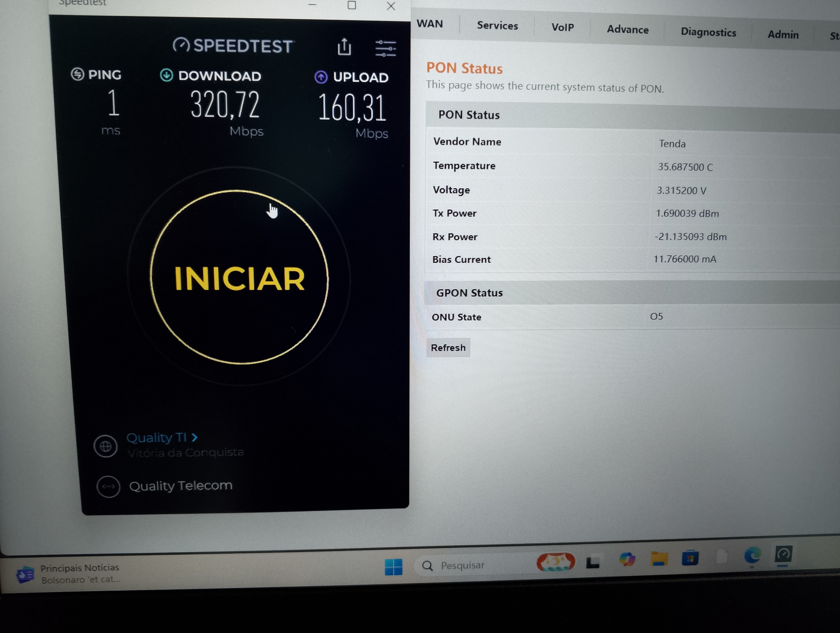Image resolution: width=840 pixels, height=633 pixels.
Task: Open the Advance tab
Action: [627, 29]
